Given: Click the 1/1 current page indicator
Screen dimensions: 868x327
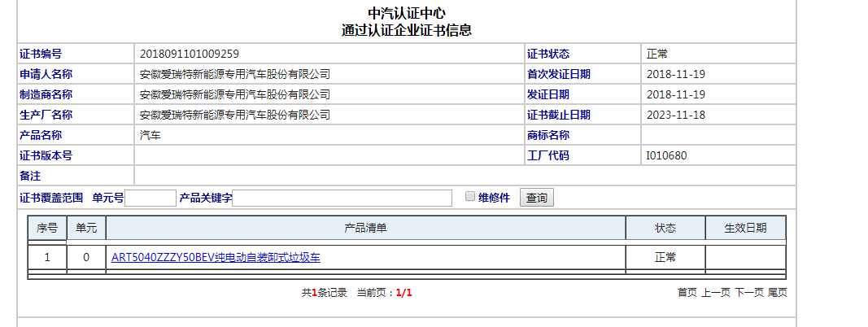Looking at the screenshot, I should pyautogui.click(x=403, y=293).
